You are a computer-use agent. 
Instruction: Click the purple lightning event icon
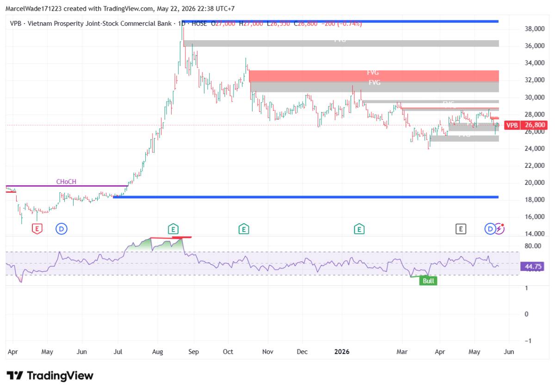[499, 228]
